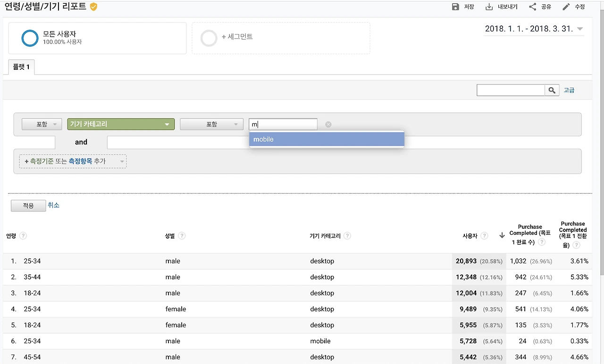This screenshot has height=364, width=604.
Task: Click the 942 purchases value
Action: coord(521,277)
